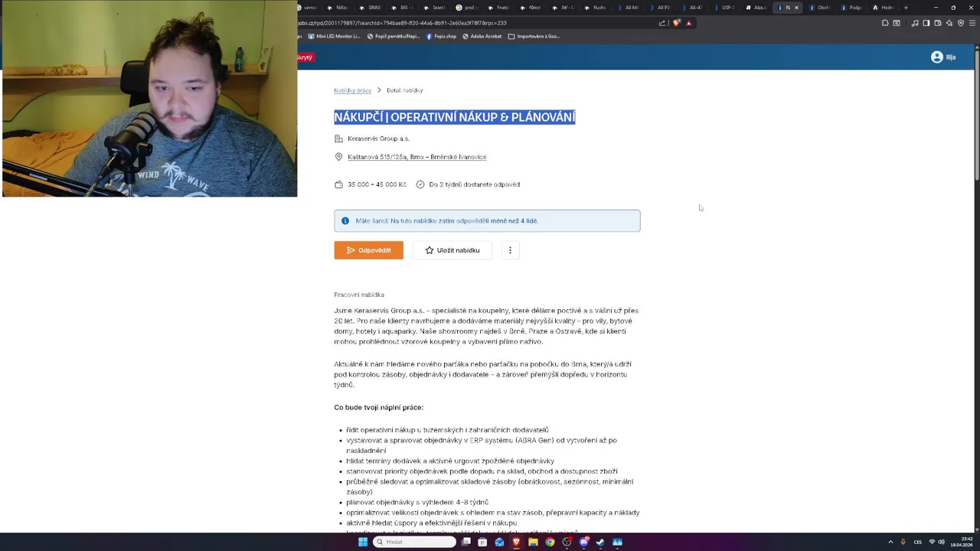The image size is (980, 551).
Task: Open Task View on the taskbar
Action: (x=465, y=542)
